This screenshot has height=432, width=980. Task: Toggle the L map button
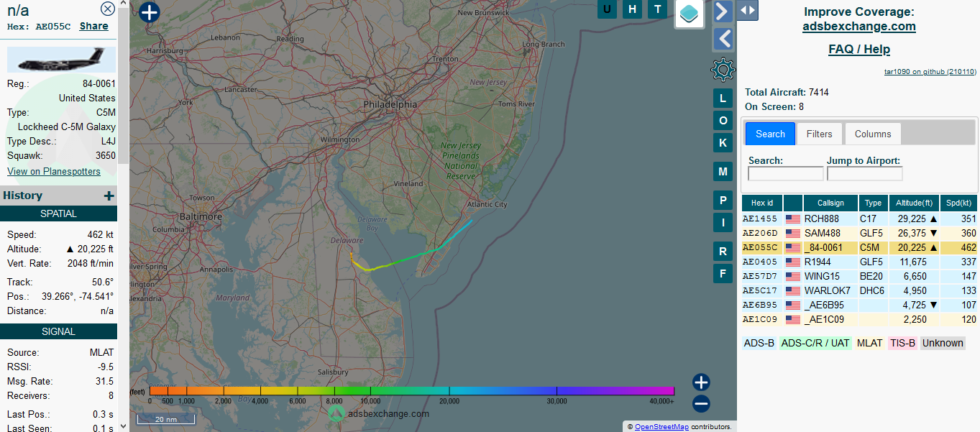point(723,98)
